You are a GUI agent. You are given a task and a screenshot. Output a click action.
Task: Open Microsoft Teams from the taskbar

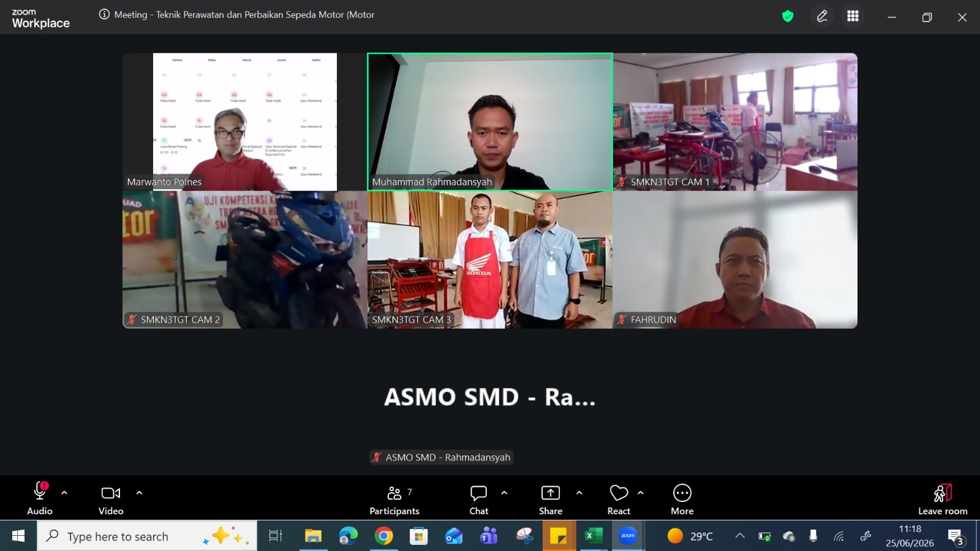click(x=489, y=536)
